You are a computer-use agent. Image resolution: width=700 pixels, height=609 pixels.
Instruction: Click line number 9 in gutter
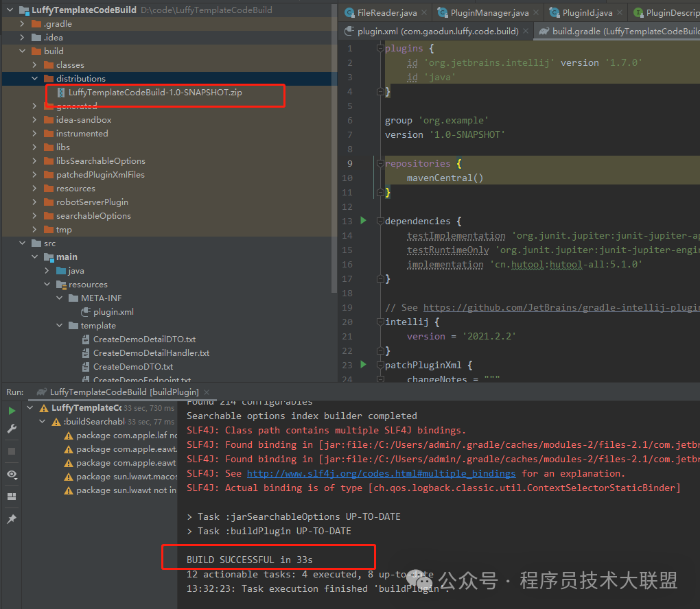(x=349, y=164)
